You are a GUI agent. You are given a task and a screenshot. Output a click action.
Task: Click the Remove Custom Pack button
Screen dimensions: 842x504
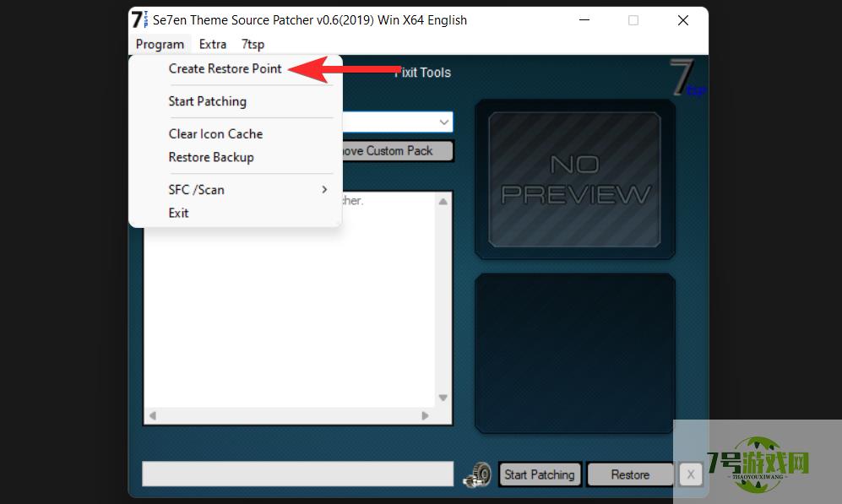[398, 151]
